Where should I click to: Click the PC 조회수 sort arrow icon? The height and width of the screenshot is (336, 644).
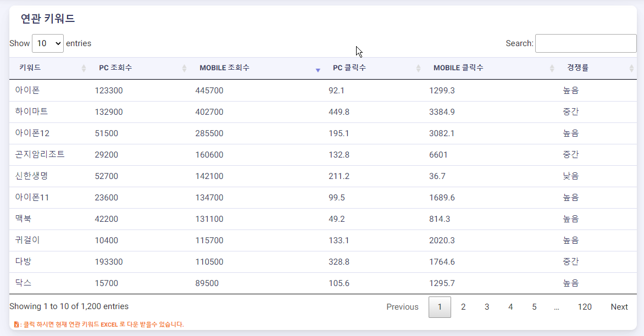click(x=184, y=68)
